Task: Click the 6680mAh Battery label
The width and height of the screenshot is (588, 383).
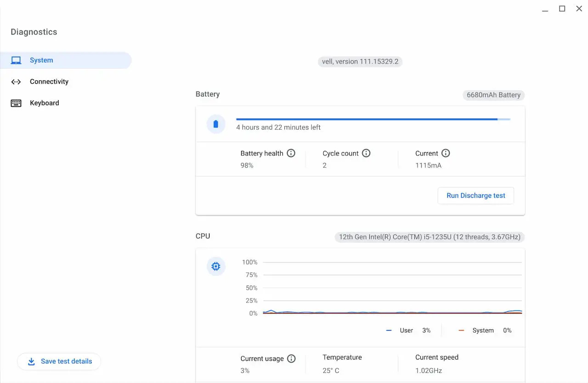Action: pos(493,95)
